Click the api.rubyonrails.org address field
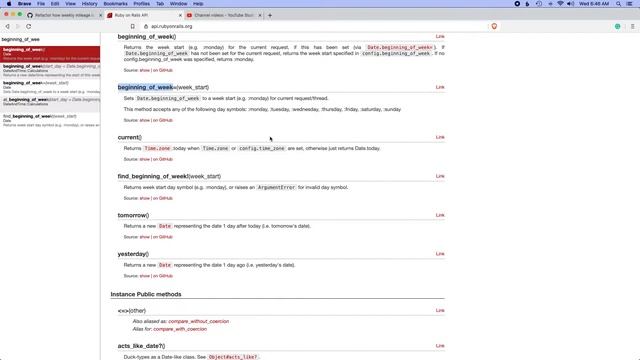This screenshot has width=640, height=360. (314, 26)
